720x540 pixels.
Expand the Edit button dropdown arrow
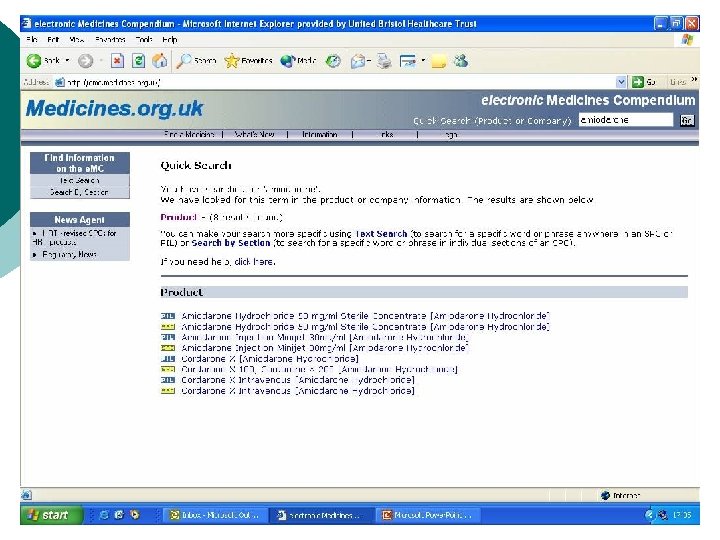(x=423, y=61)
